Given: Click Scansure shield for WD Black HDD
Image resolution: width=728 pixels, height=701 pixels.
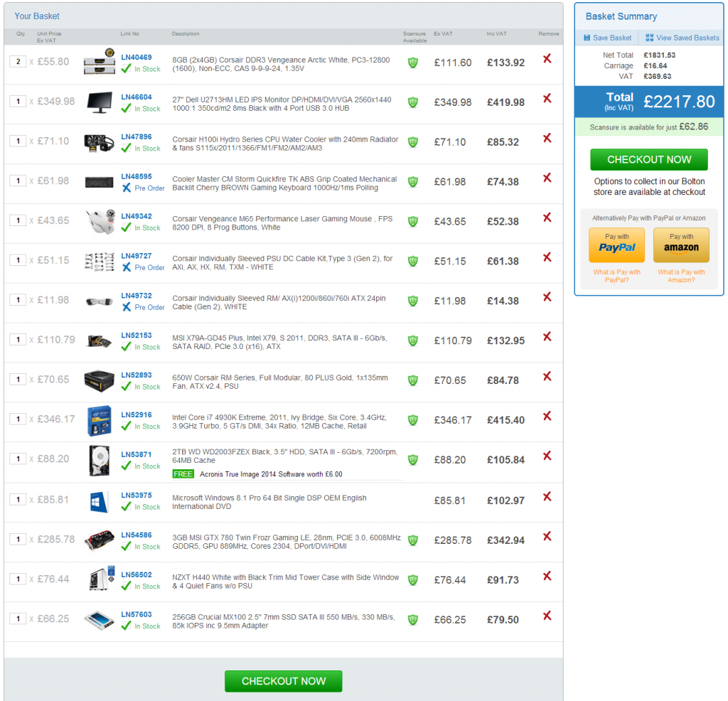Looking at the screenshot, I should 413,459.
